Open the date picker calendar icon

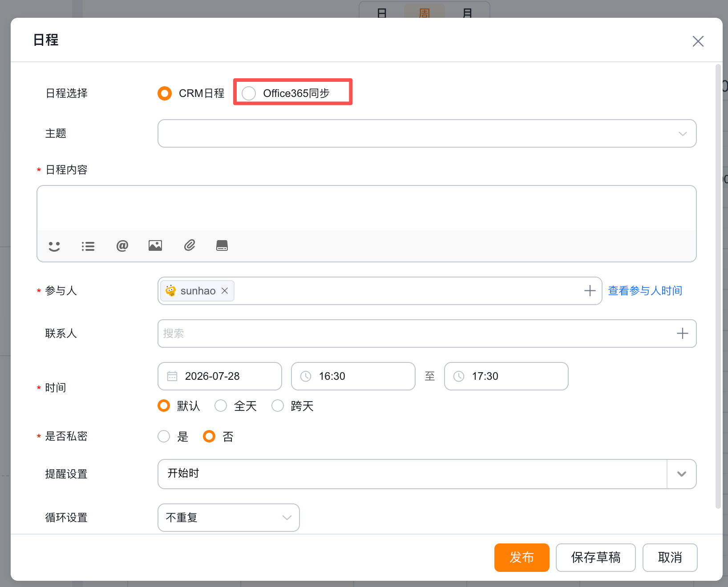tap(172, 376)
